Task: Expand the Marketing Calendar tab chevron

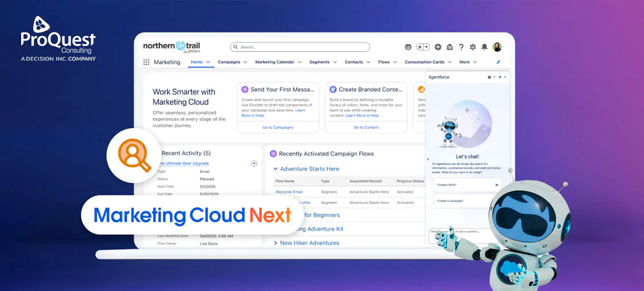Action: [x=300, y=62]
